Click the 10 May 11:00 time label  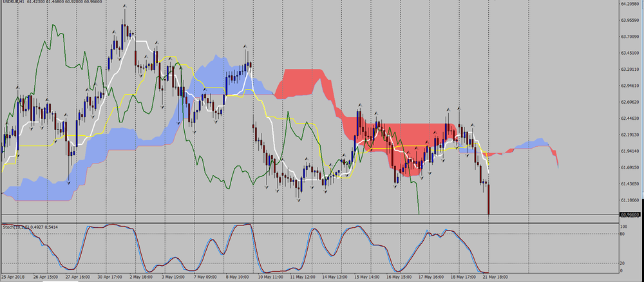coord(270,277)
